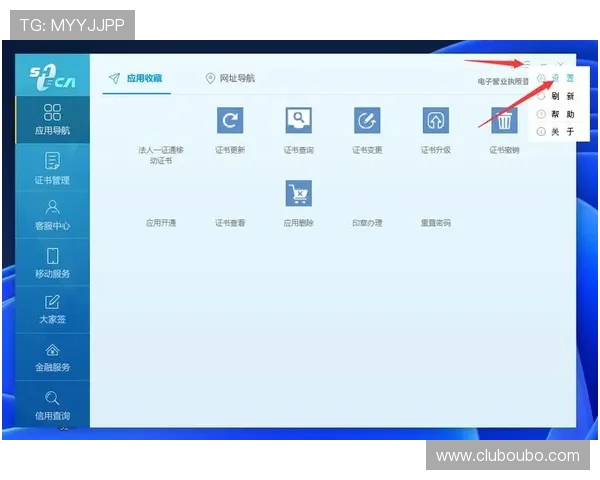This screenshot has width=600, height=480.
Task: Open 法人一证通移动证书 entry
Action: pyautogui.click(x=161, y=155)
